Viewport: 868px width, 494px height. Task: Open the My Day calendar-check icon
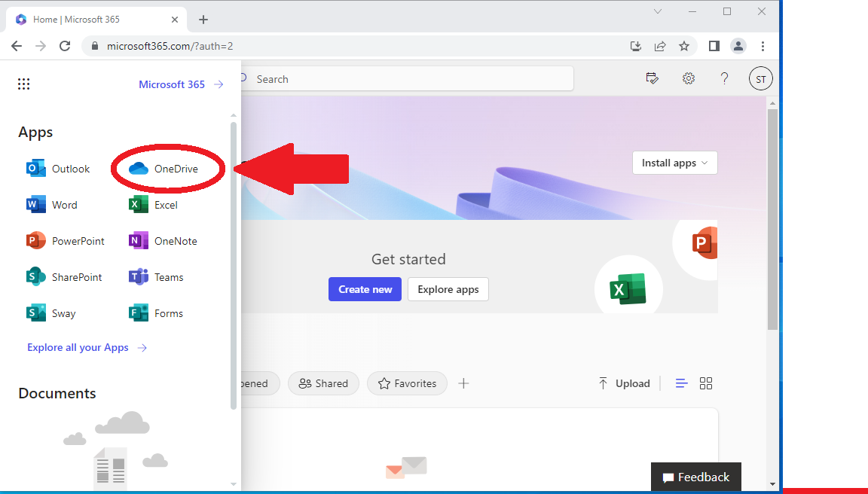[x=652, y=78]
